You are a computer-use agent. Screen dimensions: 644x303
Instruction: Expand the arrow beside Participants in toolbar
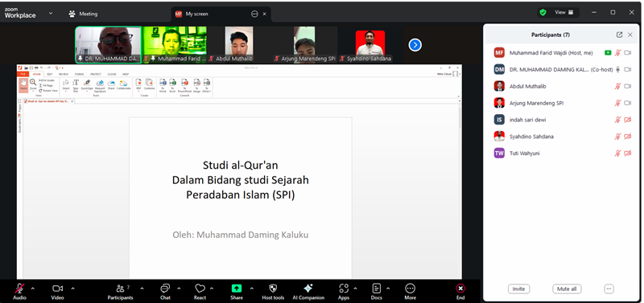point(142,289)
